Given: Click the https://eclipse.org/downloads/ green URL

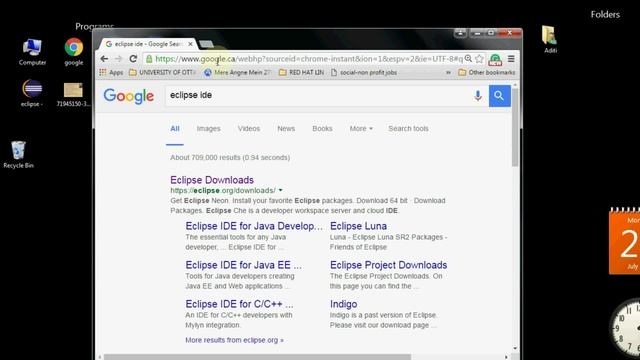Looking at the screenshot, I should [223, 191].
